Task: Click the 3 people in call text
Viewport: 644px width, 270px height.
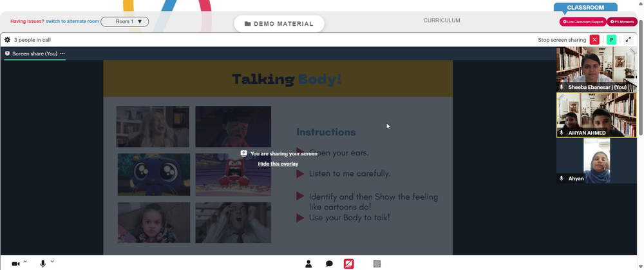Action: coord(32,40)
